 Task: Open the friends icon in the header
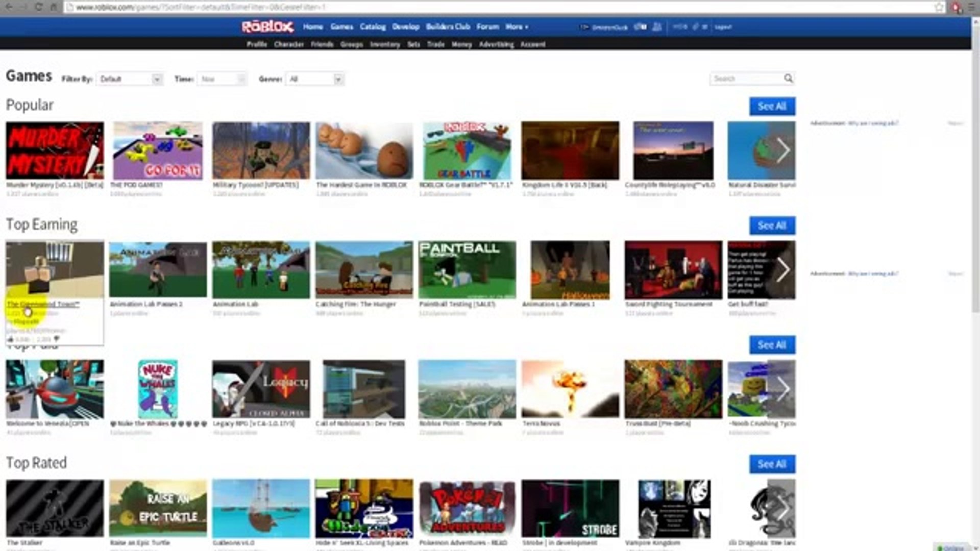(x=657, y=27)
